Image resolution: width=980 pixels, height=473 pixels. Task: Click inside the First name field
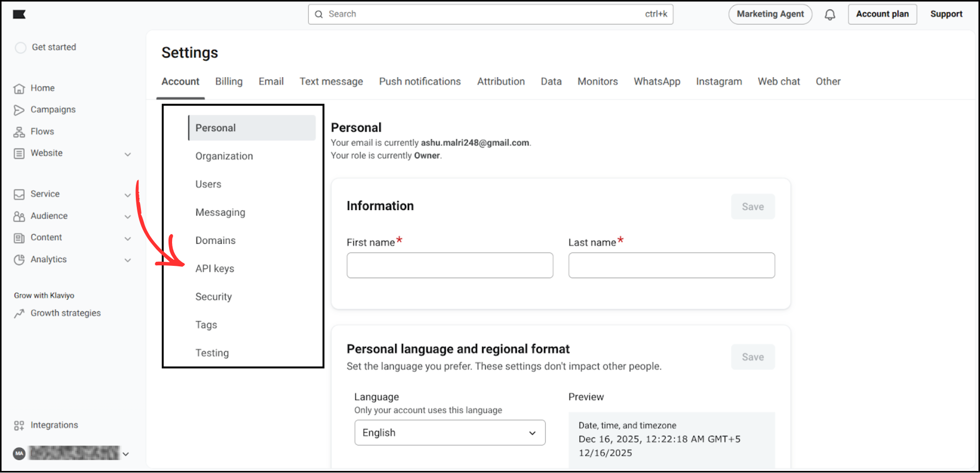pos(449,265)
